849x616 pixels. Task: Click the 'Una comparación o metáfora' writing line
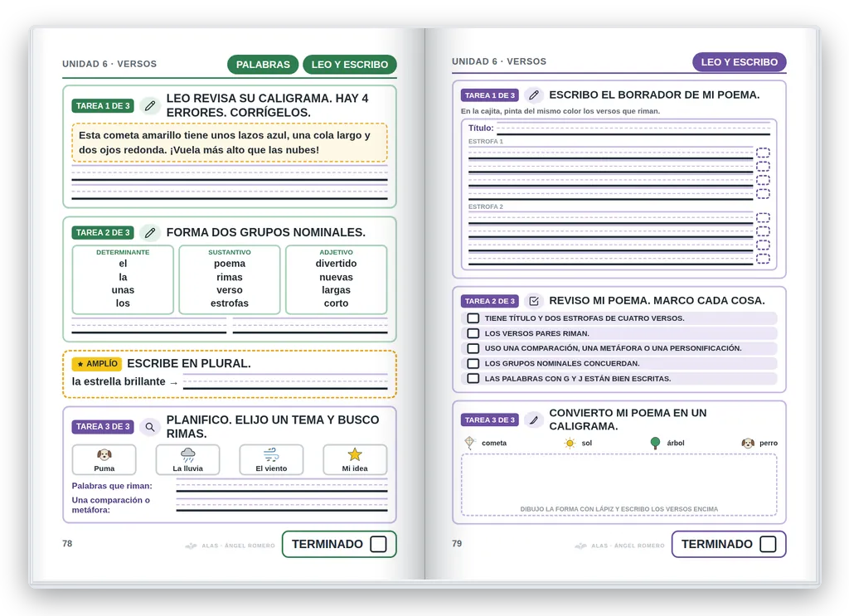pyautogui.click(x=282, y=504)
